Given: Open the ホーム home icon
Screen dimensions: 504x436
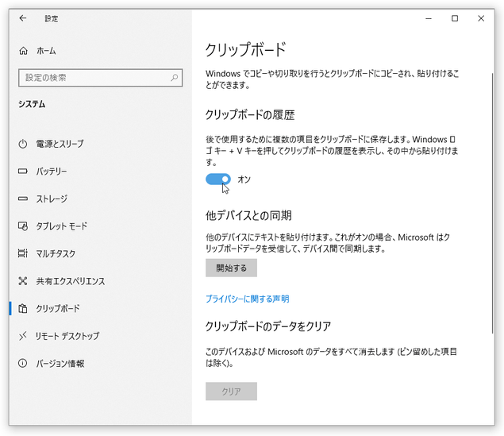Looking at the screenshot, I should 23,51.
